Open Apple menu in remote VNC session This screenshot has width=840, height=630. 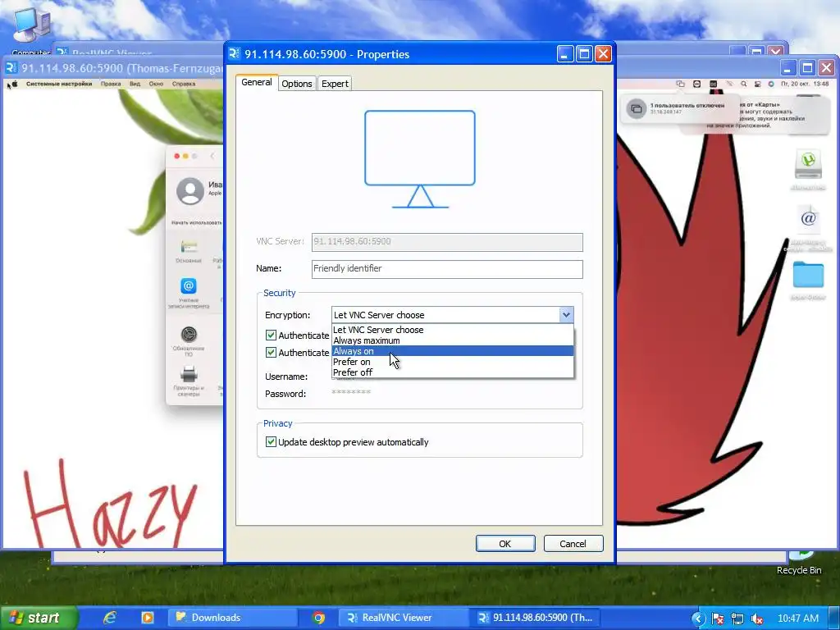[x=15, y=84]
